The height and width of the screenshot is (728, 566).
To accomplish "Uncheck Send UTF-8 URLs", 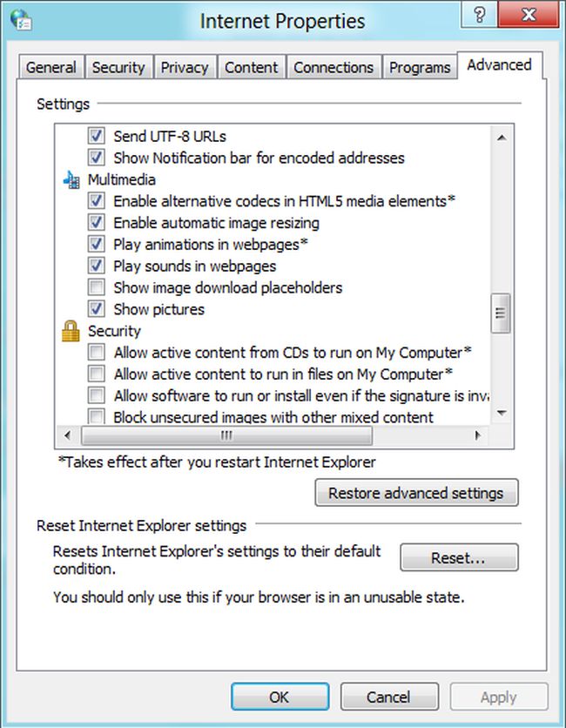I will tap(96, 137).
